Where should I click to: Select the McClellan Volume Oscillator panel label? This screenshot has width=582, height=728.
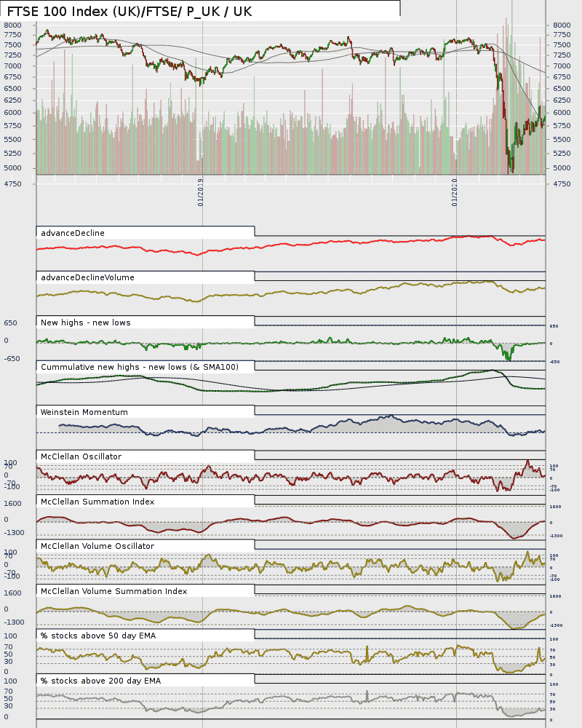coord(97,547)
